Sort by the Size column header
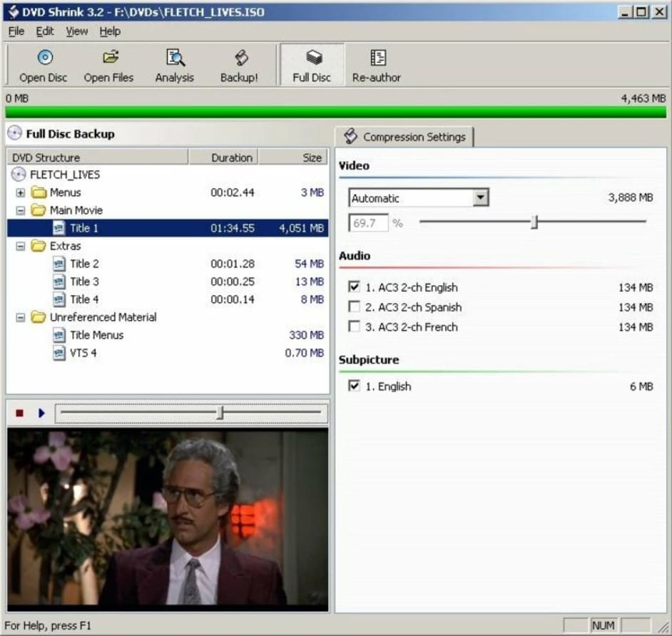This screenshot has height=636, width=672. click(x=293, y=157)
